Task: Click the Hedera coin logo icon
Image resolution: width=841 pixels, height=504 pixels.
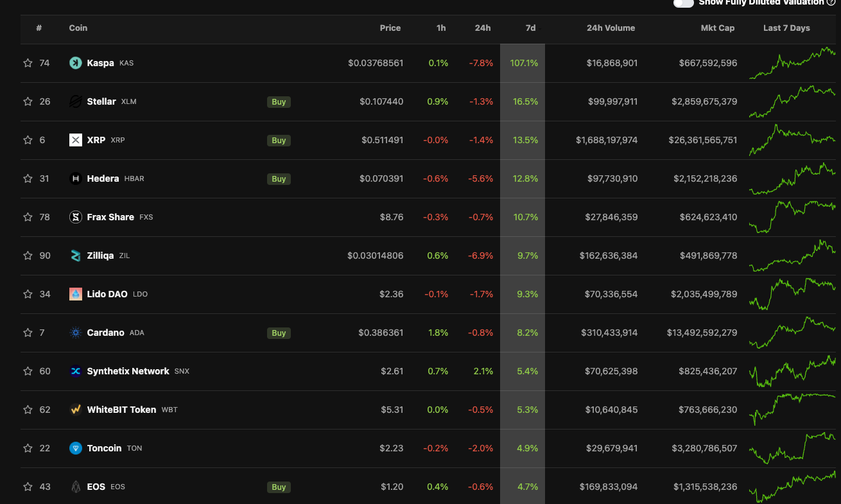Action: click(x=76, y=178)
